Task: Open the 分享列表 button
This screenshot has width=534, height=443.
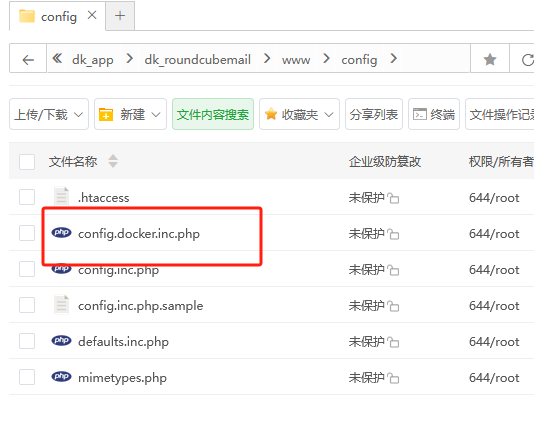Action: click(x=374, y=114)
